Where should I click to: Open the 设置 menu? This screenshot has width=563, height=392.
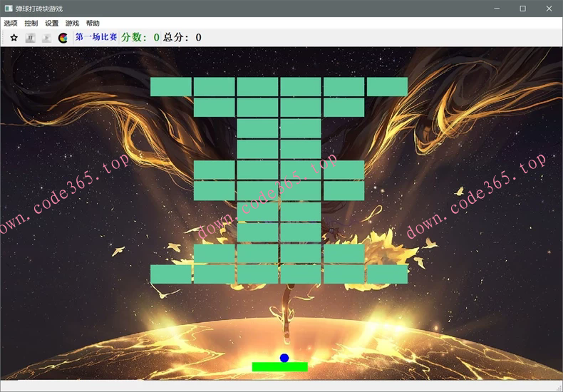coord(52,24)
